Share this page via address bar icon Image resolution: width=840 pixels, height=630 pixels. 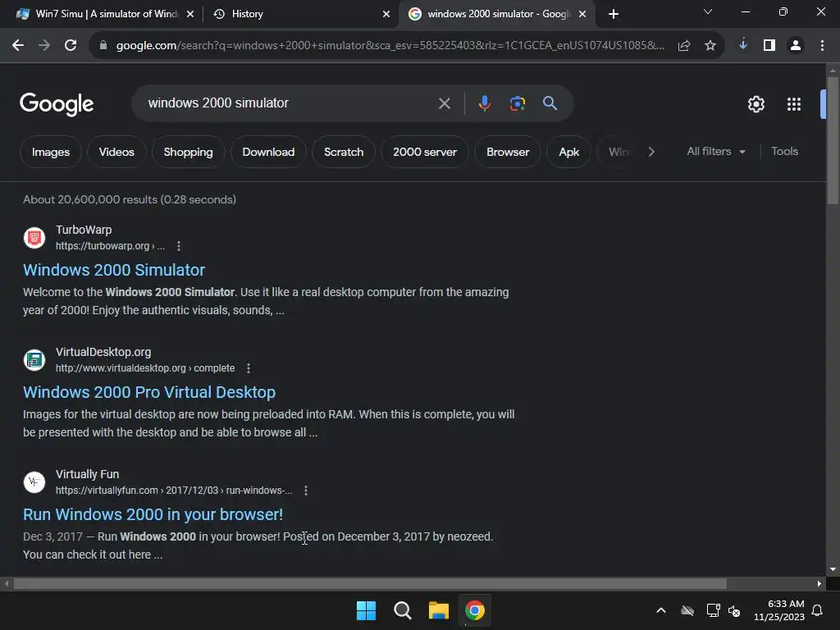[x=684, y=46]
